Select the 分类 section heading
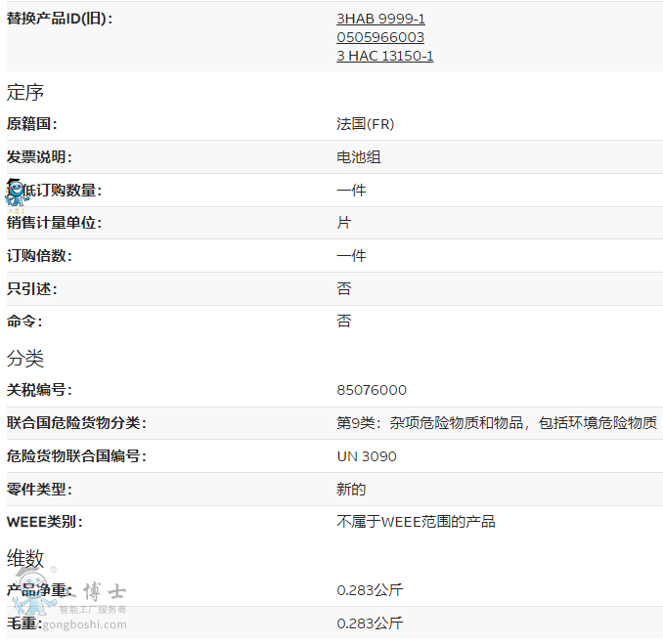Screen dimensions: 663x644 click(x=25, y=359)
